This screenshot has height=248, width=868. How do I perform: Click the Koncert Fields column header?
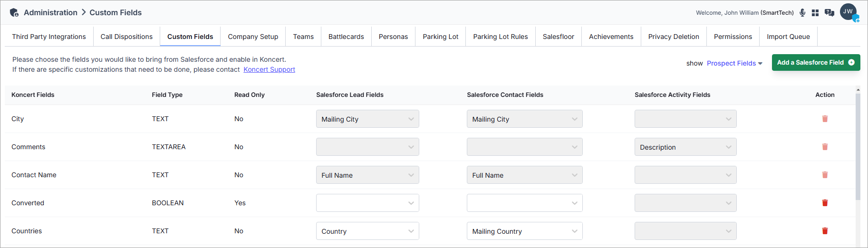(33, 95)
